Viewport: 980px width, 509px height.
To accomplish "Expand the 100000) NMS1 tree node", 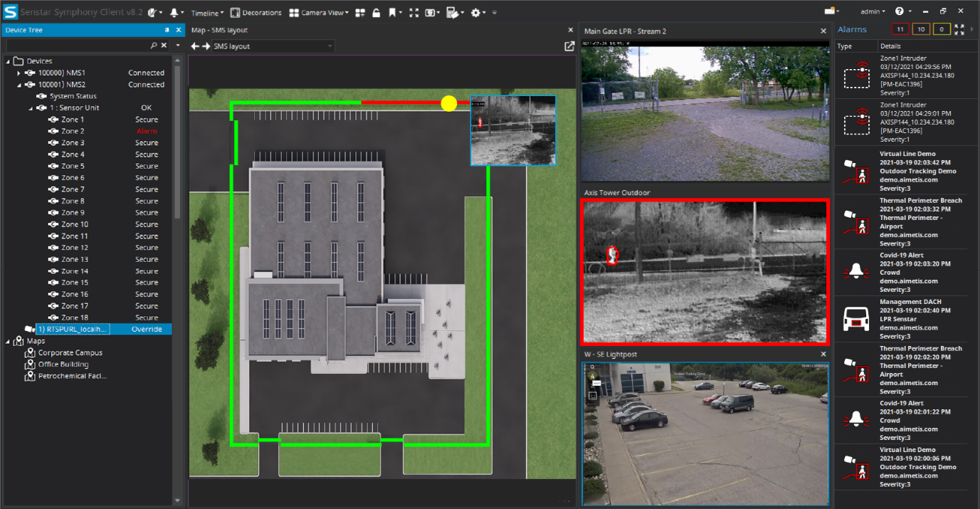I will (19, 73).
